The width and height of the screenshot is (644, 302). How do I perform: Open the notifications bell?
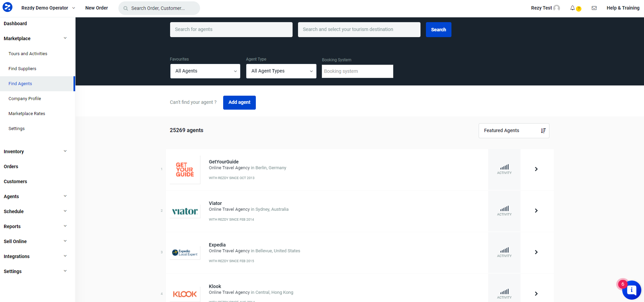point(573,8)
